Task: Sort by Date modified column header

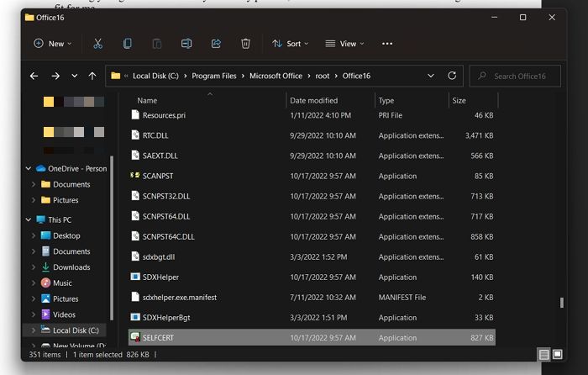Action: pyautogui.click(x=313, y=101)
